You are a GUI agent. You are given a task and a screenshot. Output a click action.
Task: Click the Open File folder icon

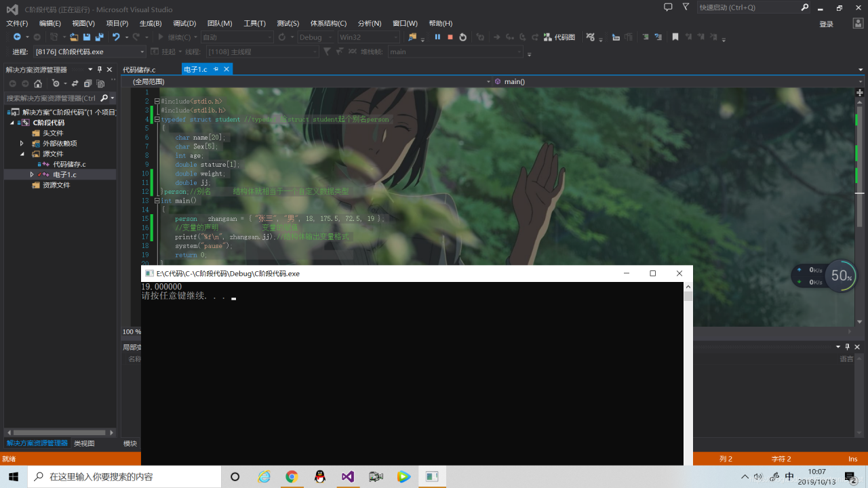click(x=74, y=37)
